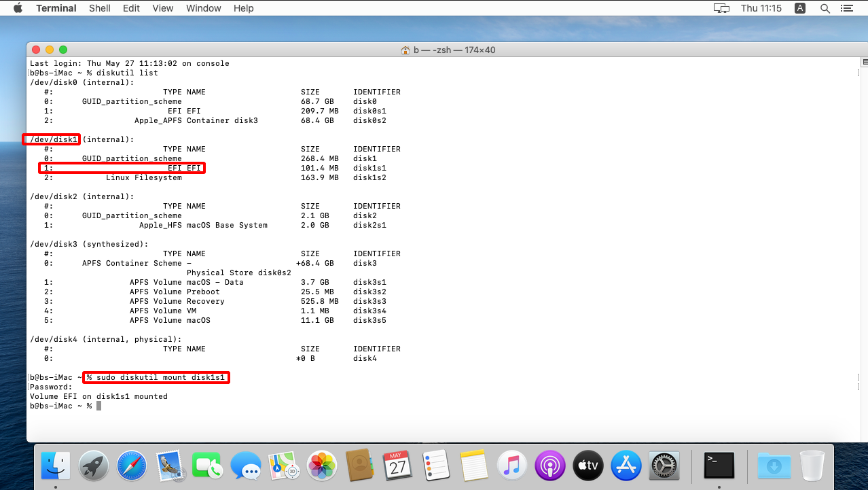868x490 pixels.
Task: Open Spotlight search in menu bar
Action: point(825,8)
